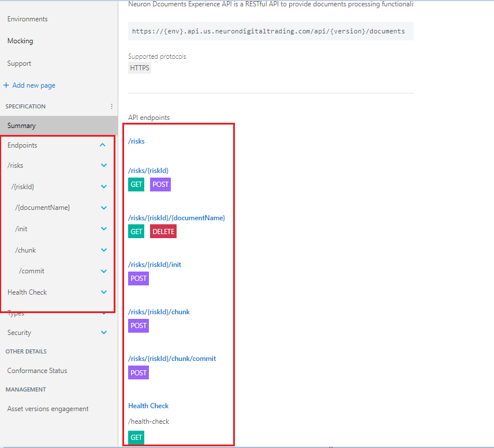Expand the /risks tree chevron

click(104, 165)
